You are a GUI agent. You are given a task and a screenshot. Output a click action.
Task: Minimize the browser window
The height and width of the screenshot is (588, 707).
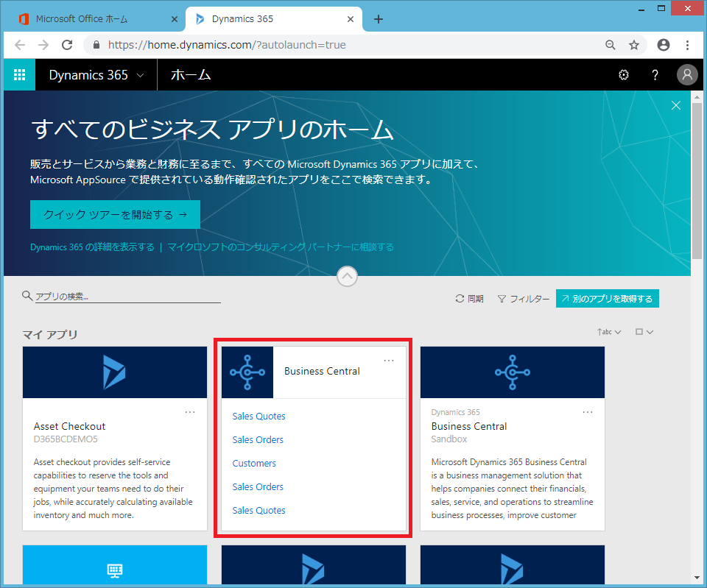pos(641,9)
